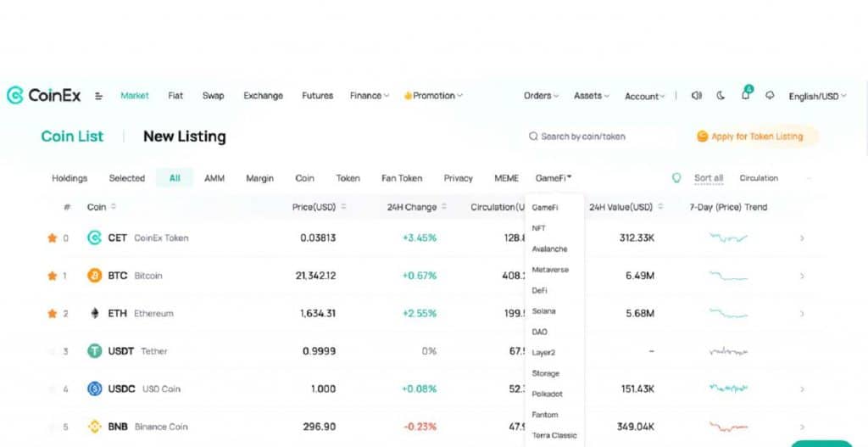
Task: Expand the Assets dropdown
Action: coord(591,95)
